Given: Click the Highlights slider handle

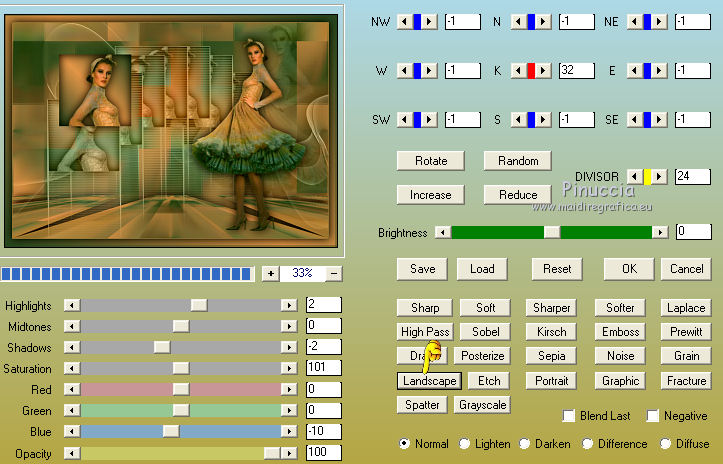Looking at the screenshot, I should pos(199,305).
